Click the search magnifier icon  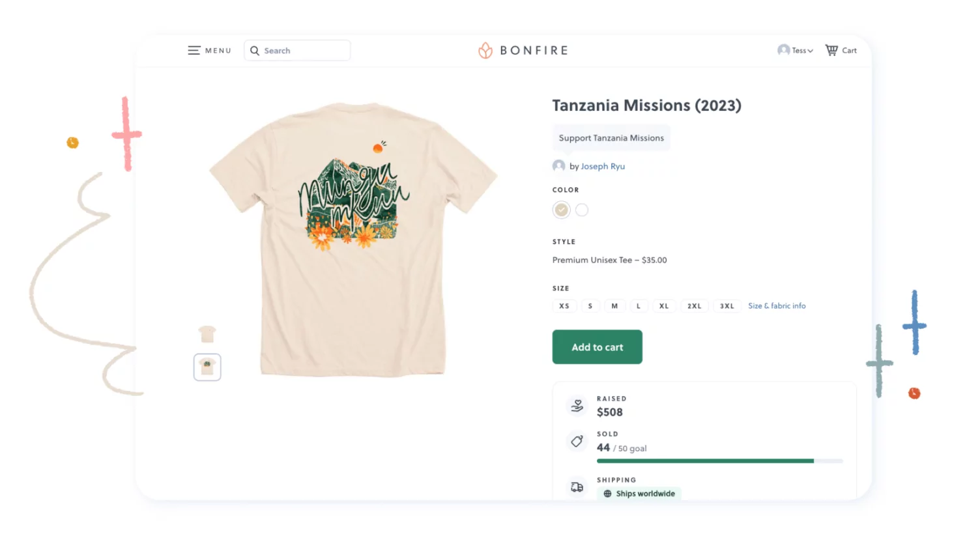[x=255, y=51]
